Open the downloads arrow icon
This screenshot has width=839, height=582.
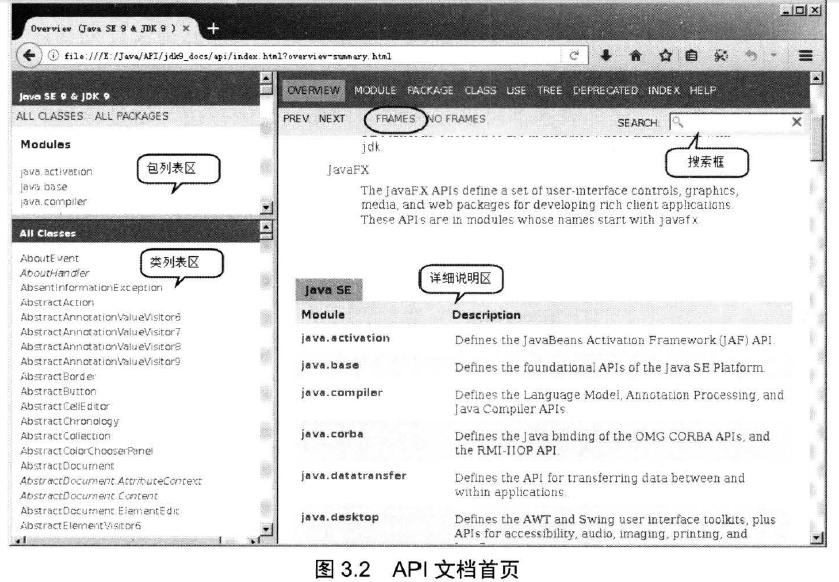tap(606, 55)
